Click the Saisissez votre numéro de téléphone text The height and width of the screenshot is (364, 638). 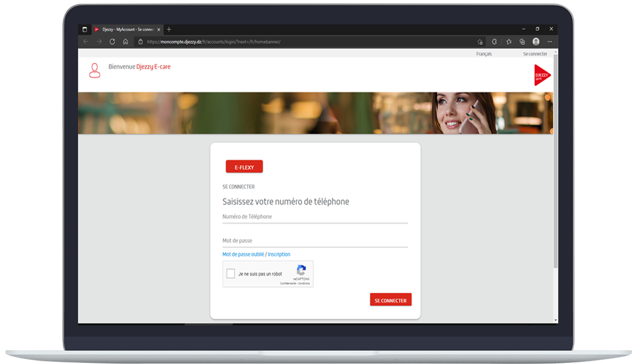click(286, 202)
